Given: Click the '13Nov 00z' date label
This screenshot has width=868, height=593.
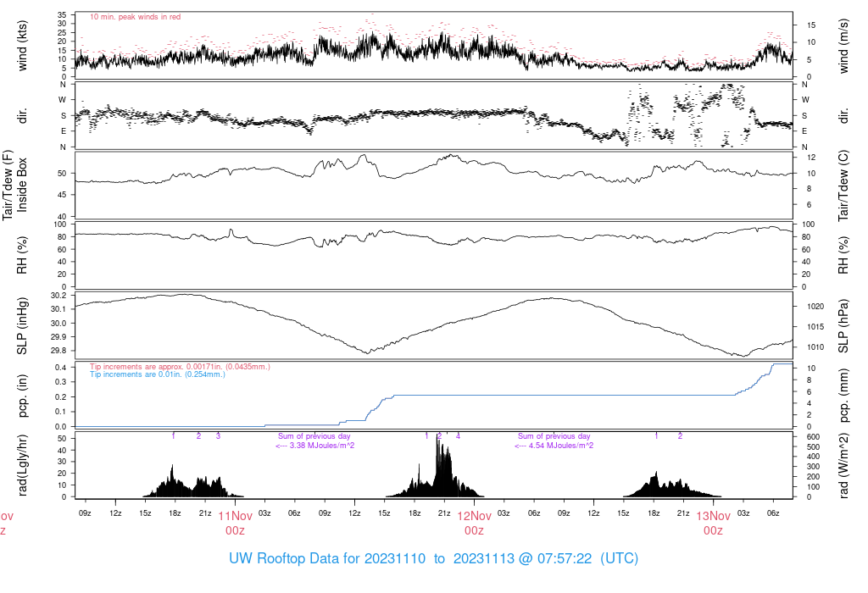Looking at the screenshot, I should click(x=714, y=524).
